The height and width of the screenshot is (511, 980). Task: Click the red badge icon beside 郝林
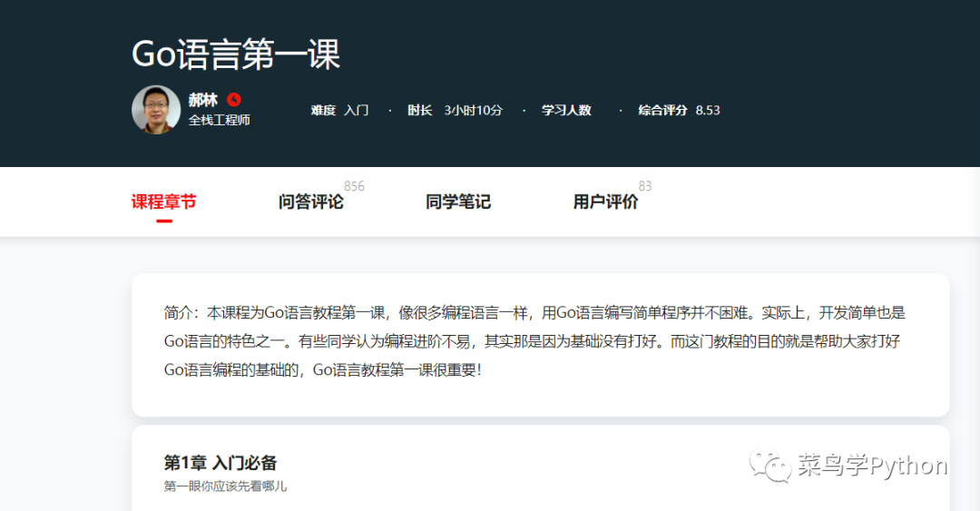coord(234,100)
